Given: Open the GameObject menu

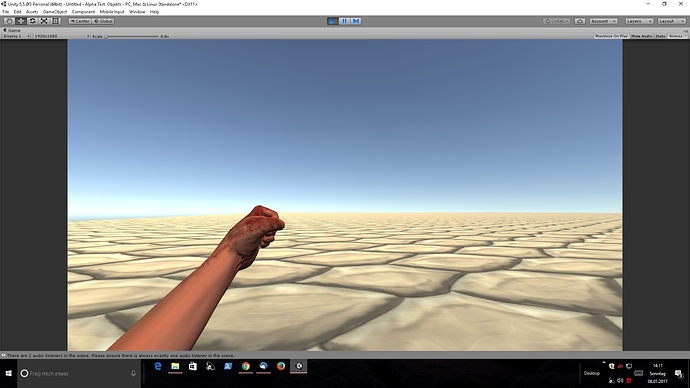Looking at the screenshot, I should 55,12.
